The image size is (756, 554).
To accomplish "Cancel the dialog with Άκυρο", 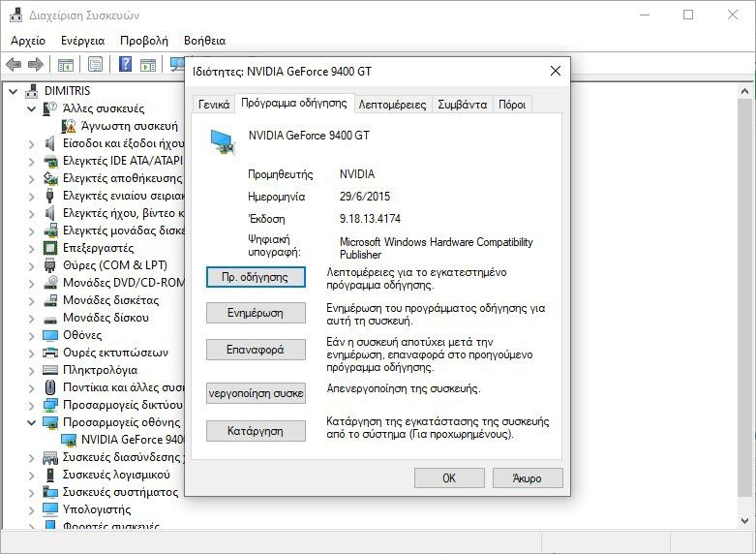I will coord(528,477).
